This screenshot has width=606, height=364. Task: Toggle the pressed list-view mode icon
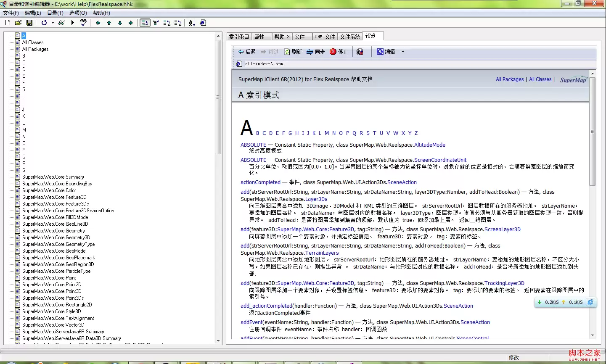pyautogui.click(x=145, y=23)
